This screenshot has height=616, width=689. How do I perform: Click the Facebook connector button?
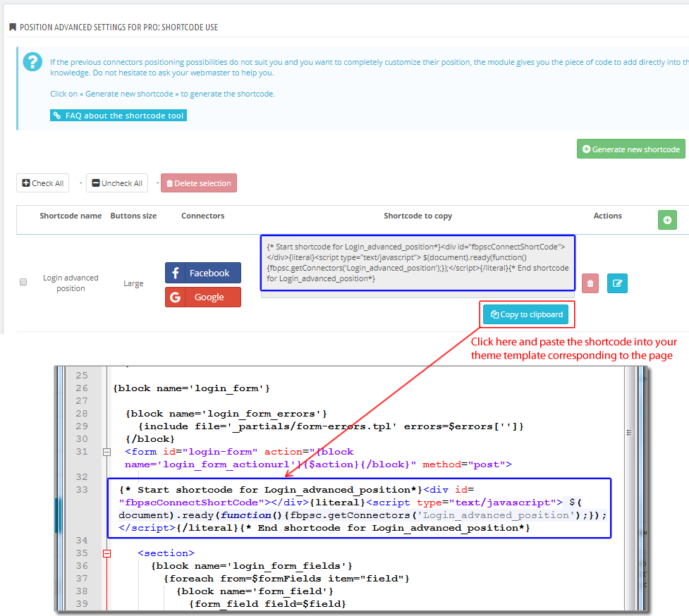(203, 273)
